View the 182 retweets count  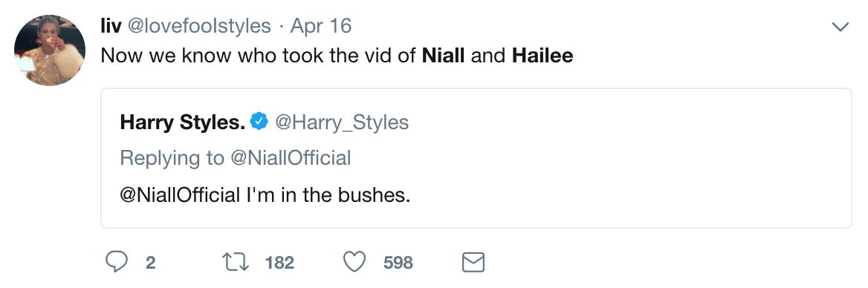279,263
